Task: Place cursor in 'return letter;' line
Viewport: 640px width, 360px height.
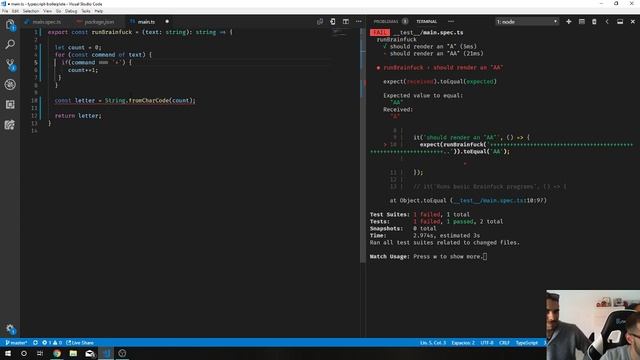Action: 78,116
